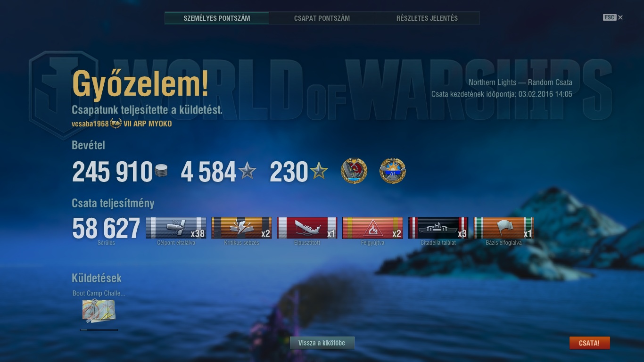Click the silver credits coin icon
The height and width of the screenshot is (362, 644).
tap(161, 171)
